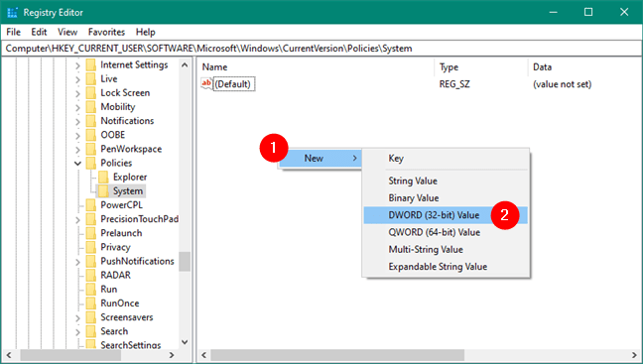
Task: Click the PenWorkspace folder icon
Action: click(x=91, y=149)
